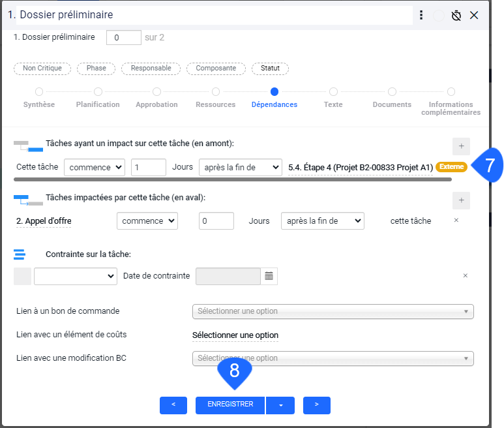Add a downstream dependency with the plus icon
The height and width of the screenshot is (428, 504).
click(x=461, y=201)
